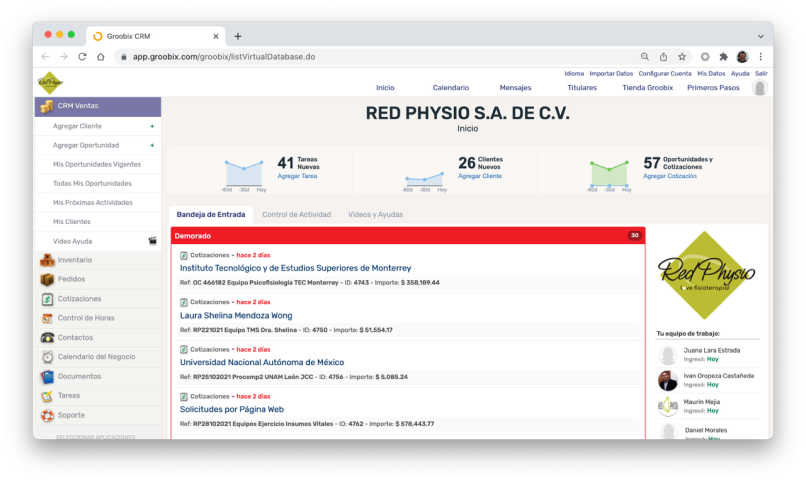The image size is (806, 482).
Task: Click Salir to log out
Action: (x=761, y=74)
